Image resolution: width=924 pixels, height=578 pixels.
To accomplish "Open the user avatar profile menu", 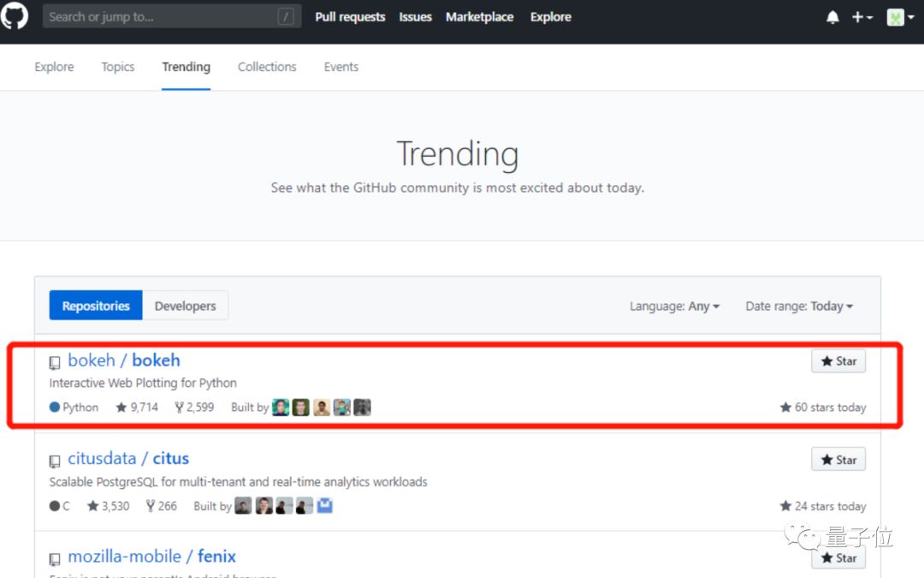I will [x=900, y=17].
